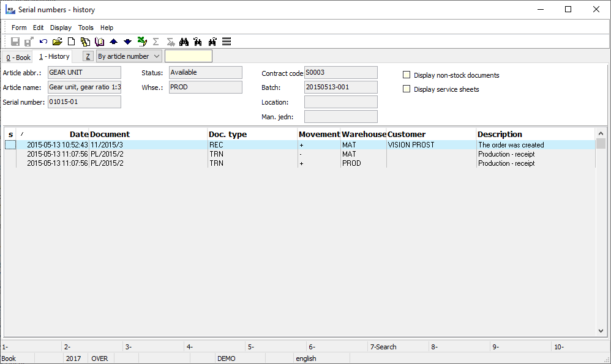
Task: Click the yellow search input field
Action: (189, 56)
